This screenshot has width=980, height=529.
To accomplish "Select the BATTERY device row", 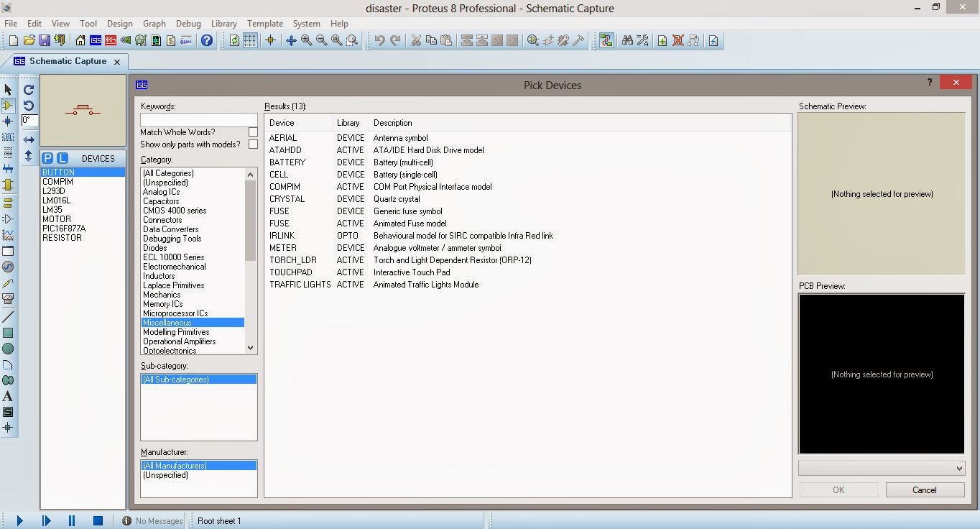I will click(x=528, y=162).
